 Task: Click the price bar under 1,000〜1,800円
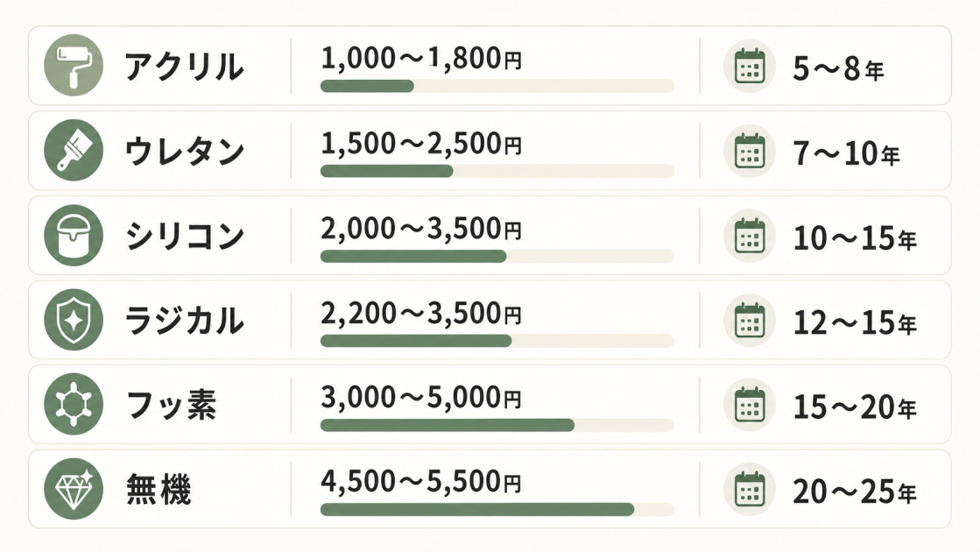pyautogui.click(x=497, y=86)
